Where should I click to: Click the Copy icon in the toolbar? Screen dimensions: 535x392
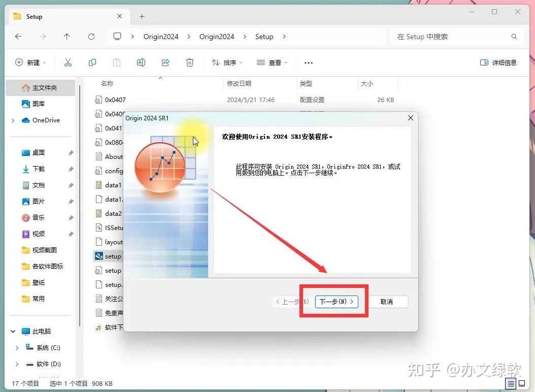92,62
